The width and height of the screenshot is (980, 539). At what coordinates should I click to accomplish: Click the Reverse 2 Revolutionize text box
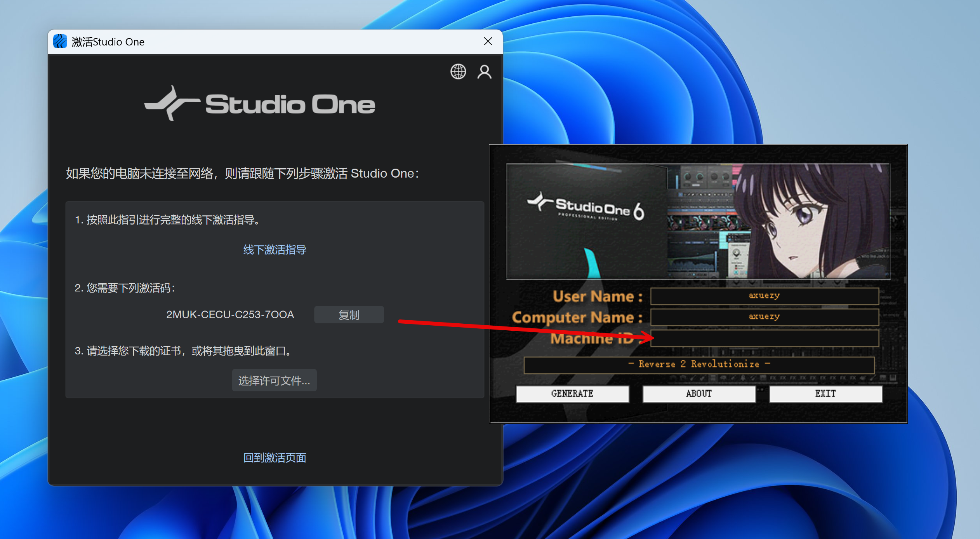699,364
